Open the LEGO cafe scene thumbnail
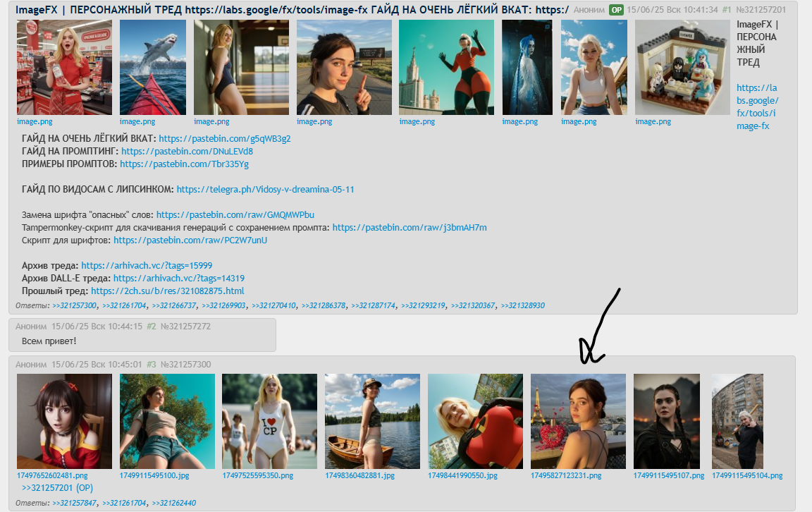The width and height of the screenshot is (812, 512). 682,68
